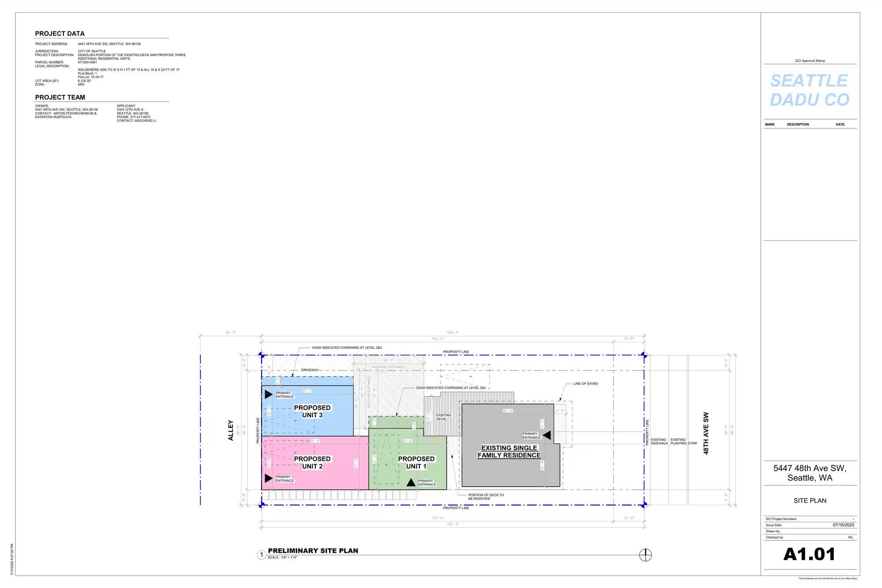The width and height of the screenshot is (882, 588).
Task: Click PRELIMINARY SITE PLAN drawing title
Action: [x=313, y=551]
